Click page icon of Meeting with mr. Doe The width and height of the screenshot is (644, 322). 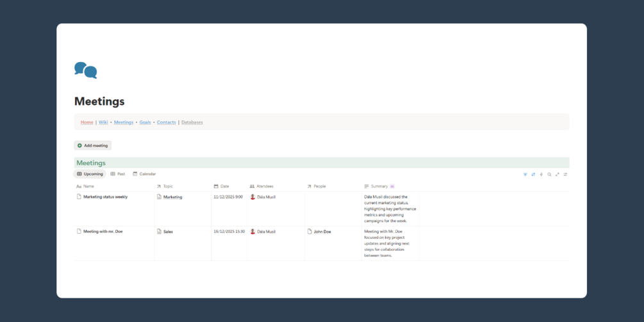click(x=79, y=231)
